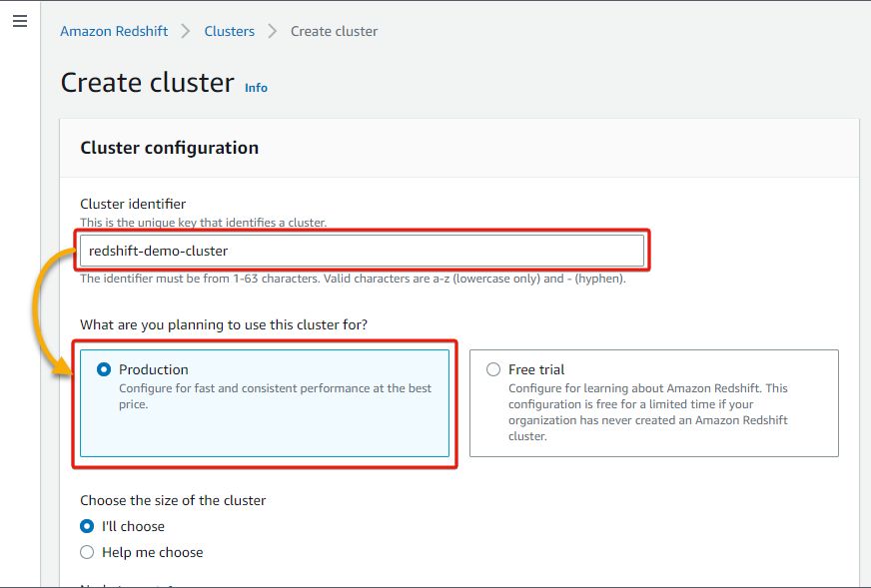Open the hamburger navigation menu
This screenshot has width=871, height=588.
(x=20, y=21)
